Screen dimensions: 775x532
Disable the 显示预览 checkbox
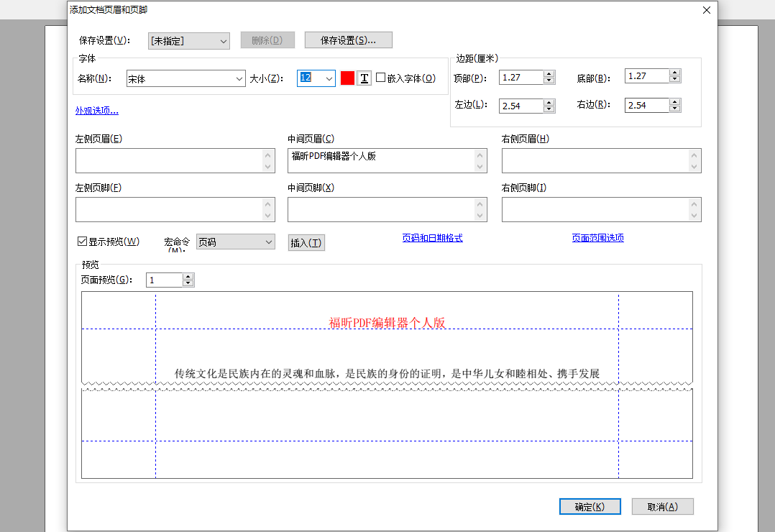82,241
